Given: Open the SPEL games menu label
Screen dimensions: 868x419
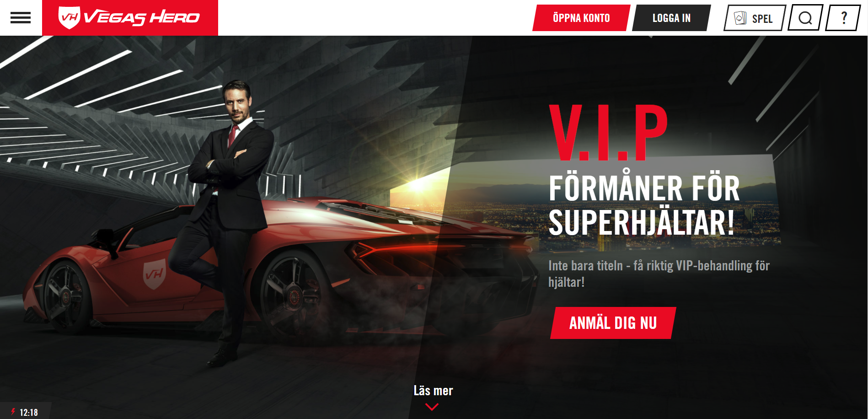Looking at the screenshot, I should click(x=762, y=19).
